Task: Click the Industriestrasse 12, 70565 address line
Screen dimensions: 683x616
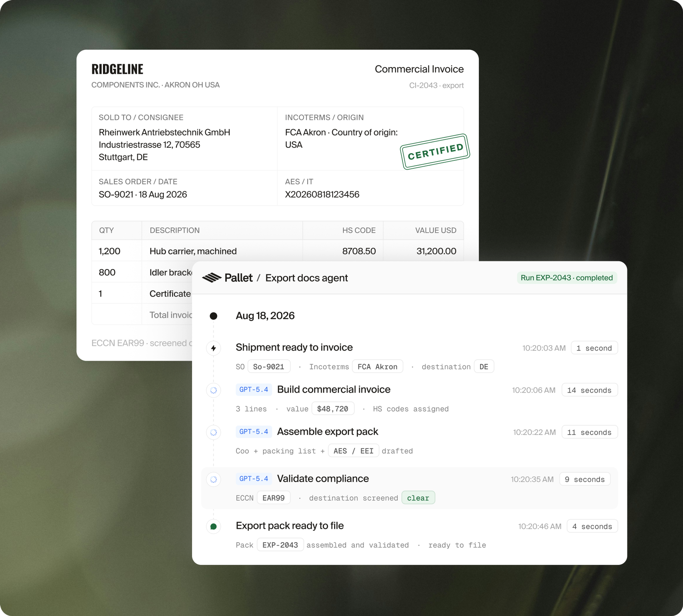Action: click(x=149, y=144)
